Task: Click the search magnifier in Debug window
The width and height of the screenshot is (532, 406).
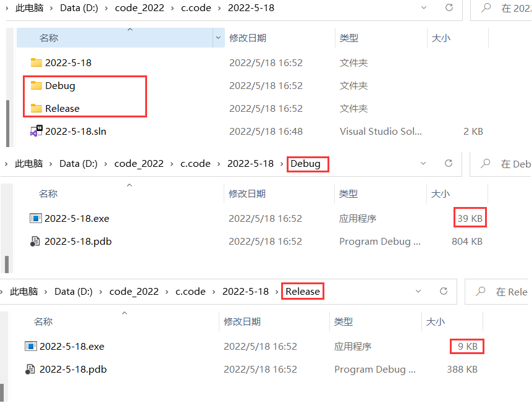Action: pyautogui.click(x=485, y=164)
